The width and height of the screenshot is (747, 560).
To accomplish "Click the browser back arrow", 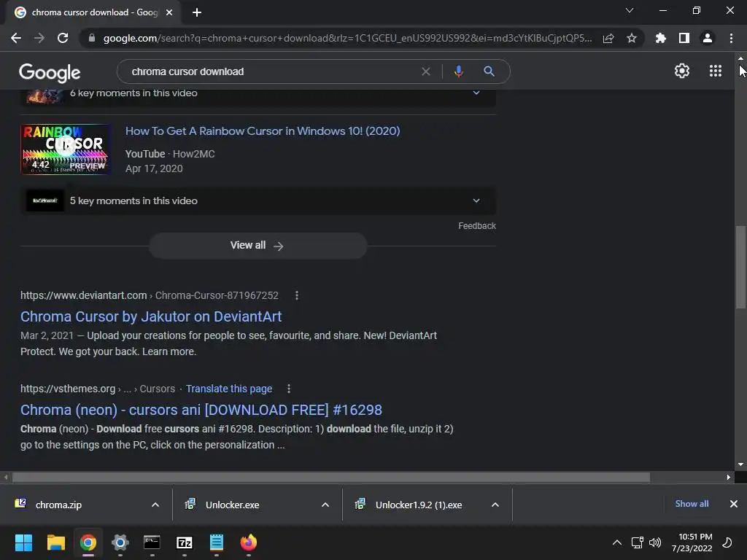I will point(16,38).
